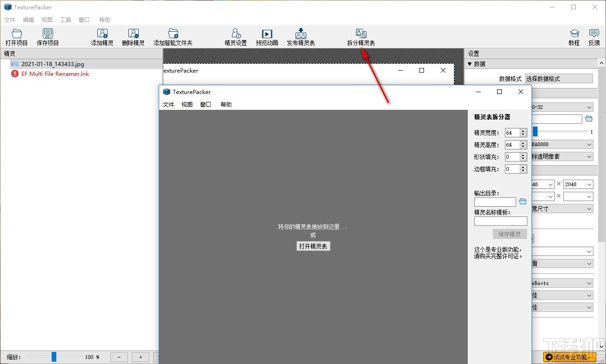Open the xRects algorithm dropdown
The image size is (606, 364).
pyautogui.click(x=562, y=283)
